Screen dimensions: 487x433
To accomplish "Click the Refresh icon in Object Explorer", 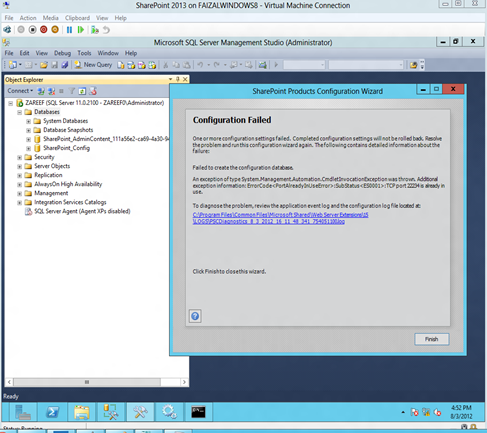I will click(82, 91).
